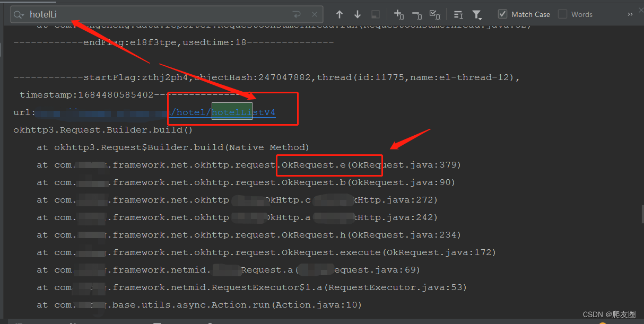Enable the Words checkbox
The image size is (644, 324).
coord(562,14)
